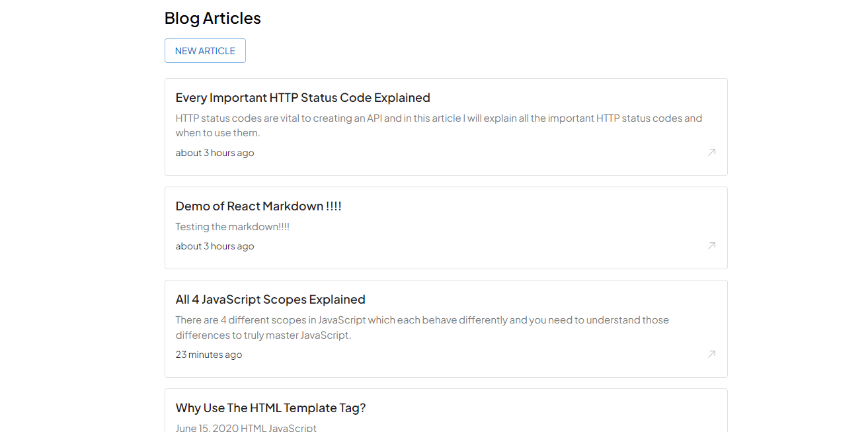Click the NEW ARTICLE button
Screen dimensions: 868x432
click(205, 51)
